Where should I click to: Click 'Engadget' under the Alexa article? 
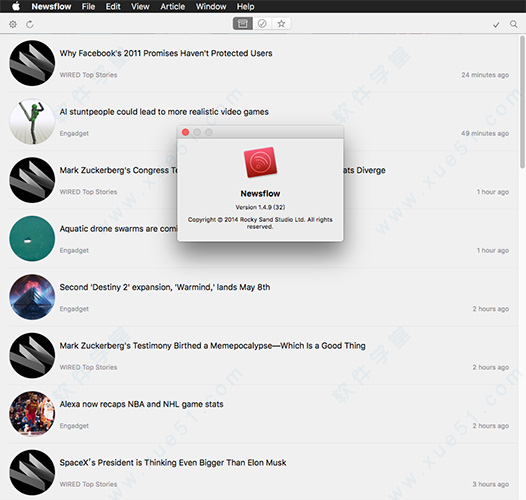click(74, 426)
